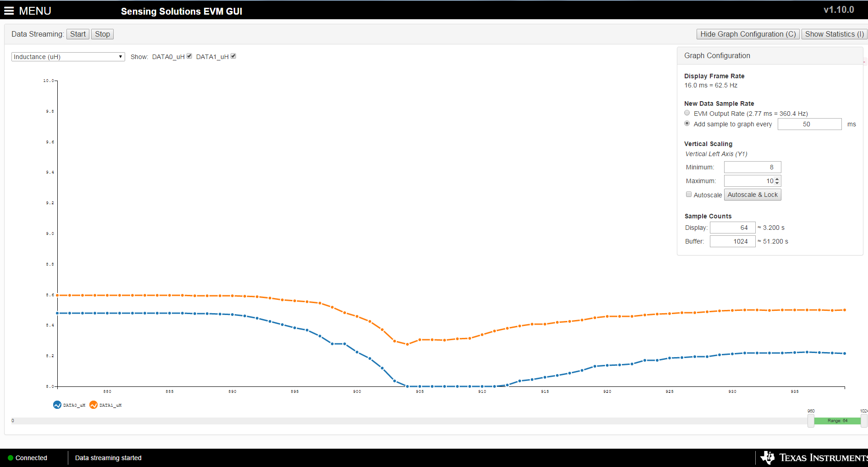Start data streaming

pyautogui.click(x=78, y=34)
